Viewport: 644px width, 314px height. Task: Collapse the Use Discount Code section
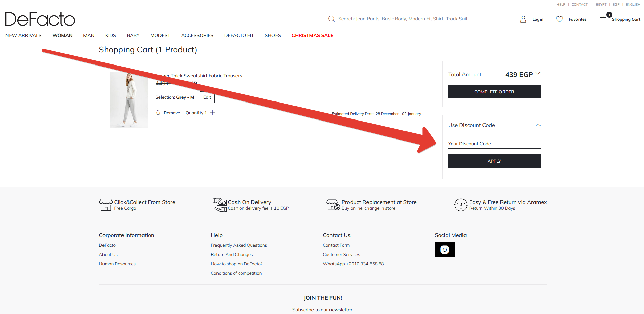coord(538,125)
